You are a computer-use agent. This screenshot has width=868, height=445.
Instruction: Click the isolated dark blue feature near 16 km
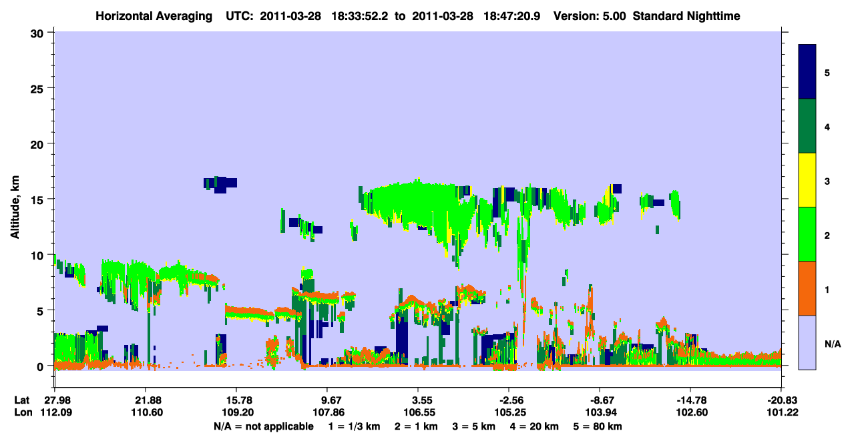point(220,184)
